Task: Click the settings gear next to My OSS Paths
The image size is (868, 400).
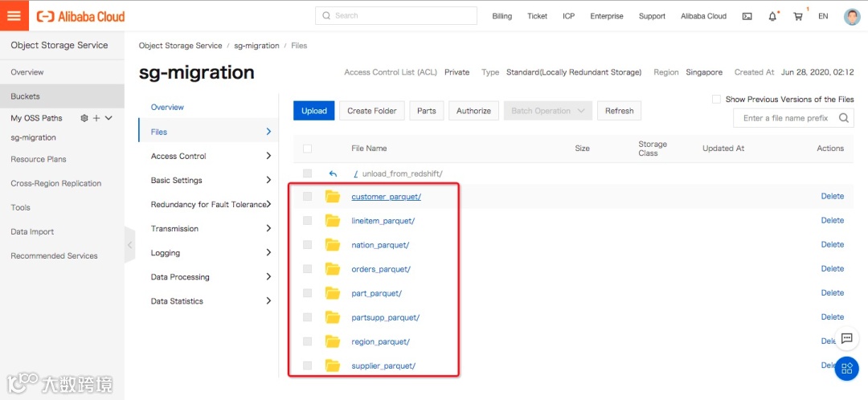Action: click(x=84, y=118)
